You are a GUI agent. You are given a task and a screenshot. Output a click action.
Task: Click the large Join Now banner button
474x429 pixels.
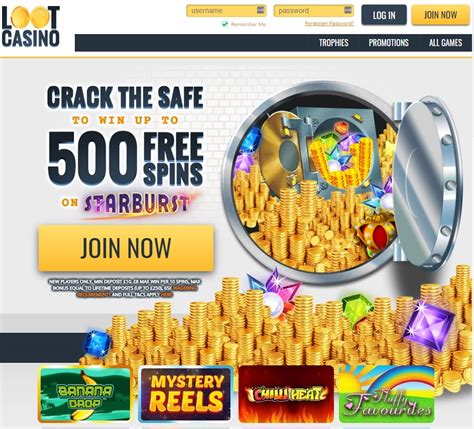126,248
